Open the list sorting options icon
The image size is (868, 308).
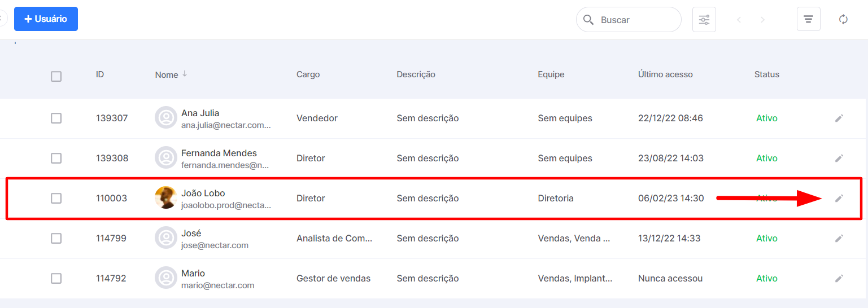click(x=808, y=20)
